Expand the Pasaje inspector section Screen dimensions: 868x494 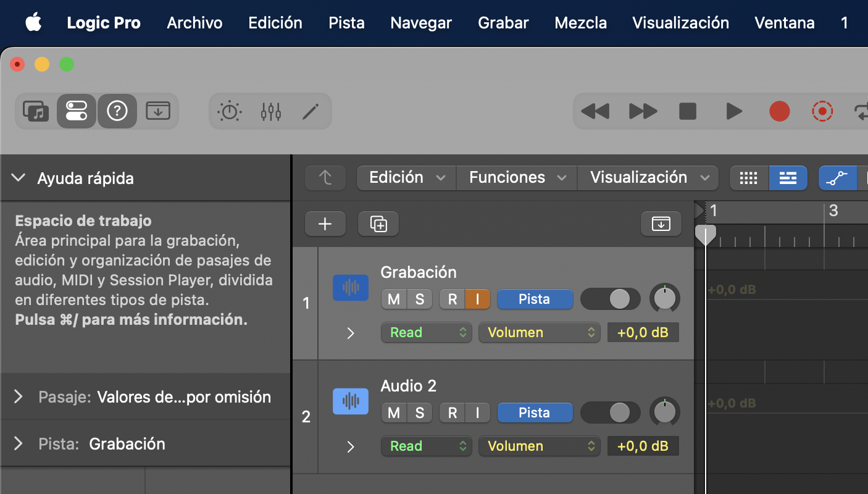click(19, 396)
